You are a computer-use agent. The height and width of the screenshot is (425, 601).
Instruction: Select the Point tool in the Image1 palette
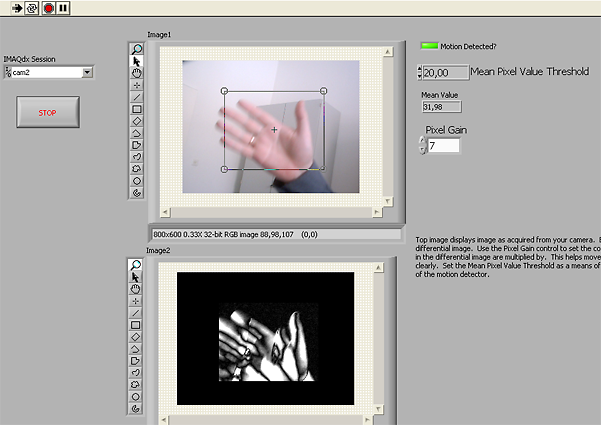point(137,85)
